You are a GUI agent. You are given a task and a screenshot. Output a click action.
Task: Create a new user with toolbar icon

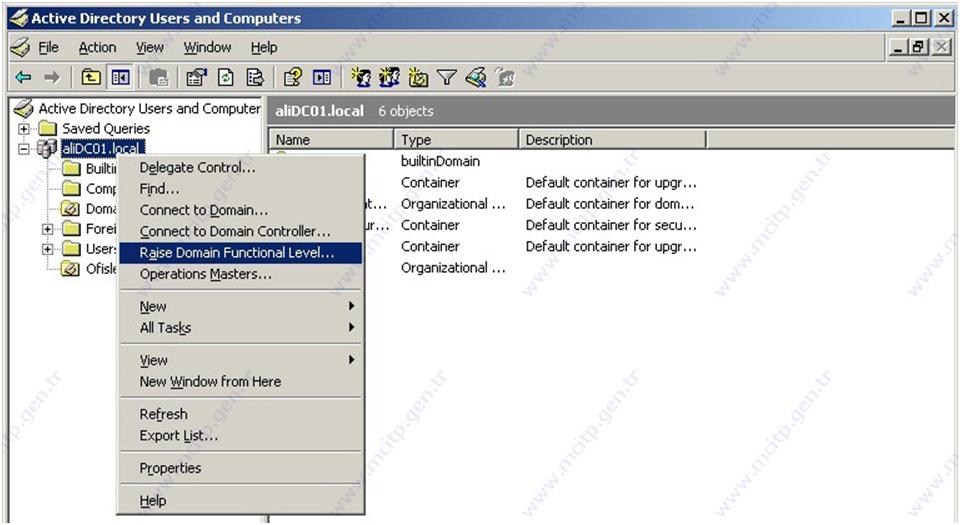(x=361, y=77)
